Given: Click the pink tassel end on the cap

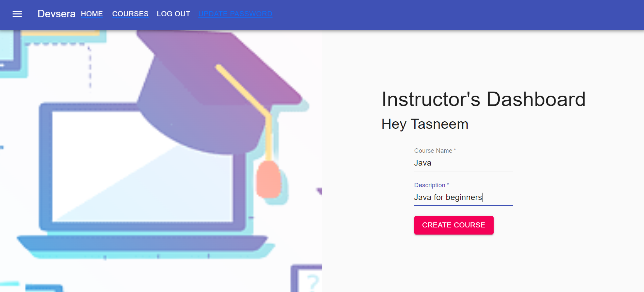Looking at the screenshot, I should point(269,179).
